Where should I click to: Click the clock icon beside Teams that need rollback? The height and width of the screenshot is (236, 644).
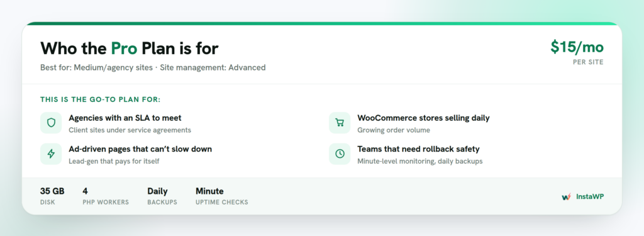(340, 154)
